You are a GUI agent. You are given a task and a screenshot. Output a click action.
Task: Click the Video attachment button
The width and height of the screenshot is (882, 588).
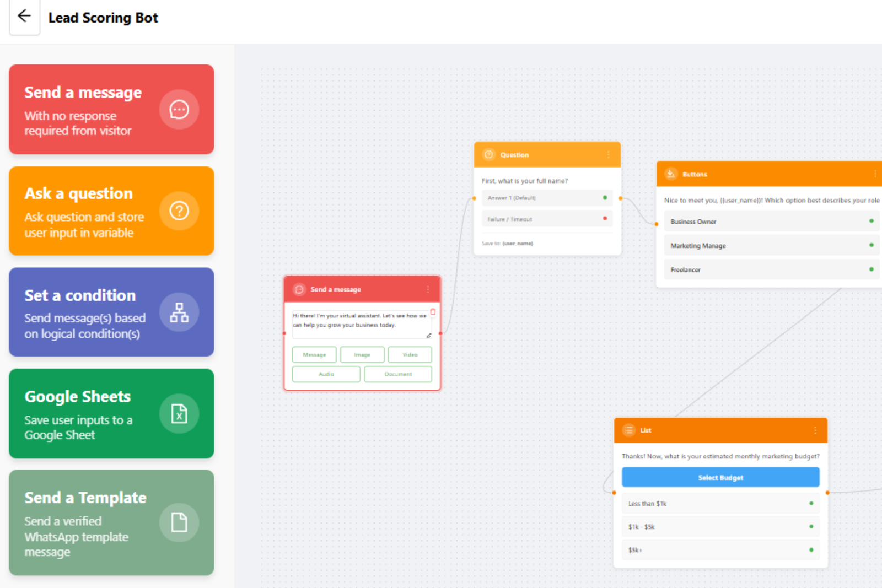tap(410, 354)
